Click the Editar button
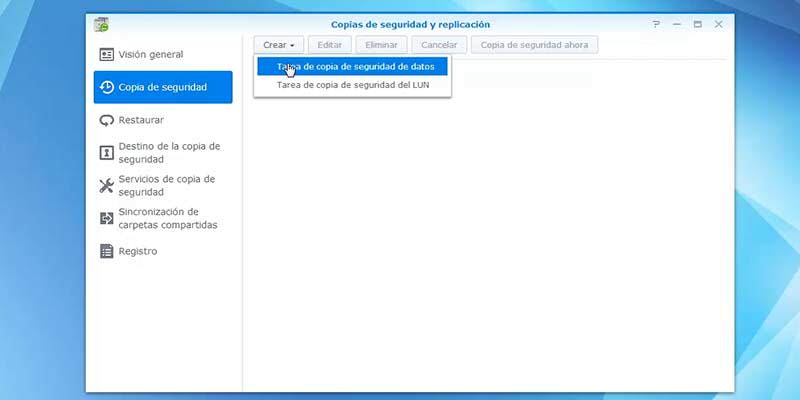The height and width of the screenshot is (400, 800). coord(330,45)
